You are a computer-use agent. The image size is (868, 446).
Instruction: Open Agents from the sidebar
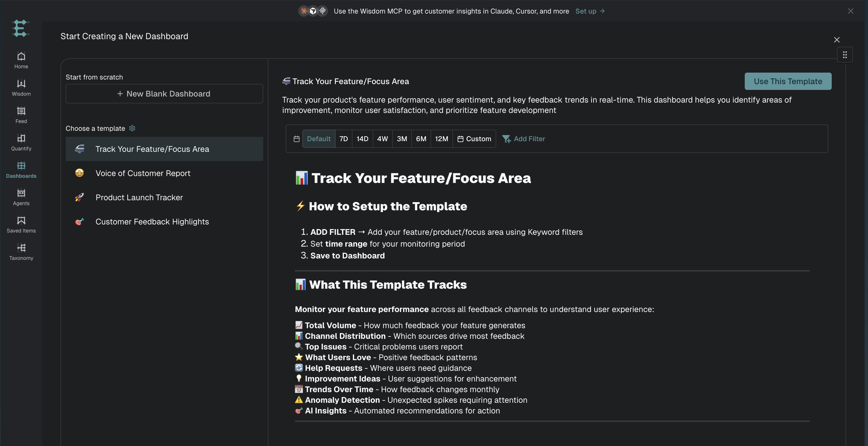pos(21,197)
